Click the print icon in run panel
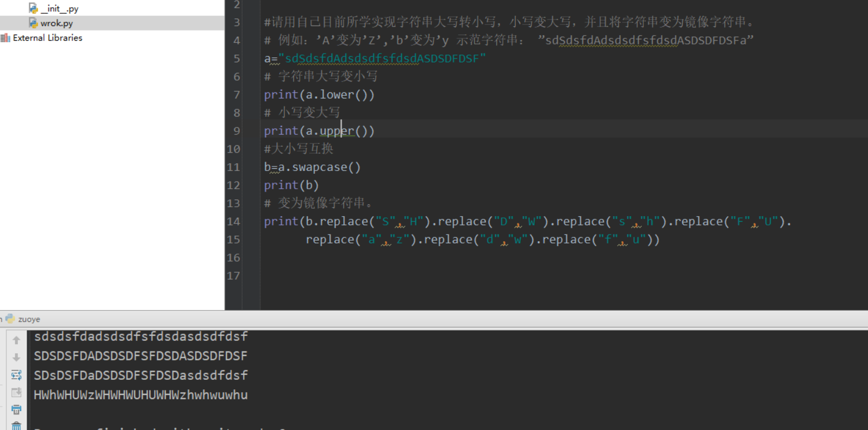 [x=16, y=410]
